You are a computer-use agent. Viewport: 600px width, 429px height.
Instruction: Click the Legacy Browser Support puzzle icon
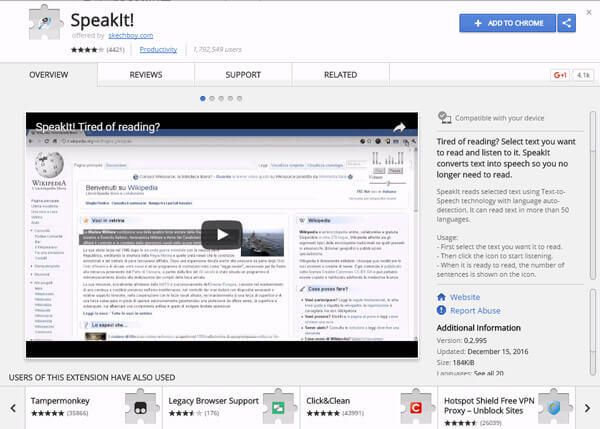[279, 407]
